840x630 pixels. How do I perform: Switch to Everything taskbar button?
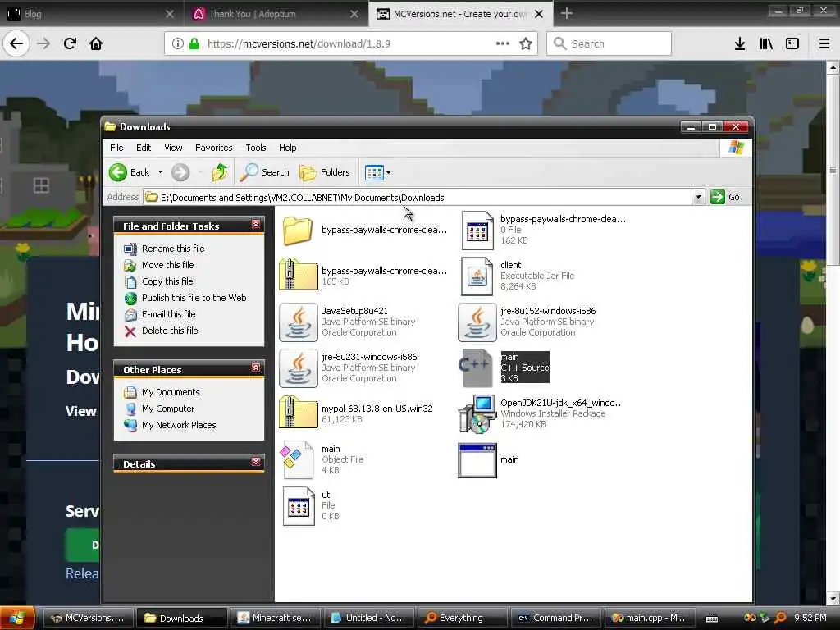[463, 619]
